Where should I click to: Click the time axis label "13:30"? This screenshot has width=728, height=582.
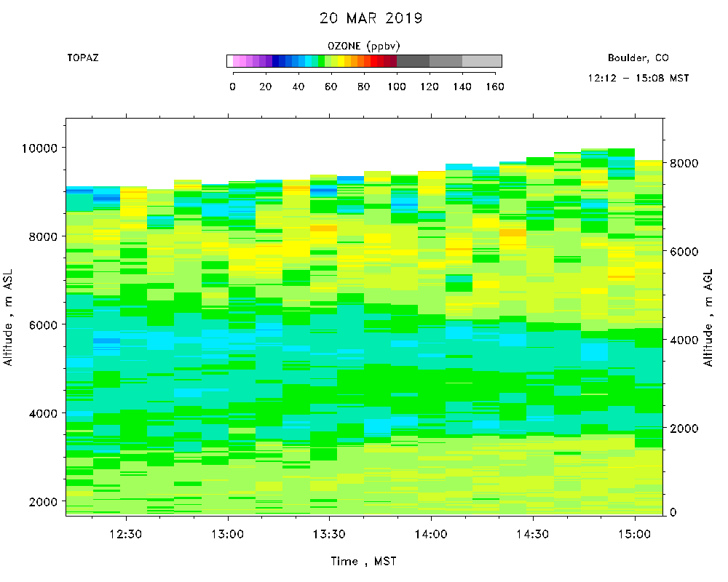pos(329,534)
